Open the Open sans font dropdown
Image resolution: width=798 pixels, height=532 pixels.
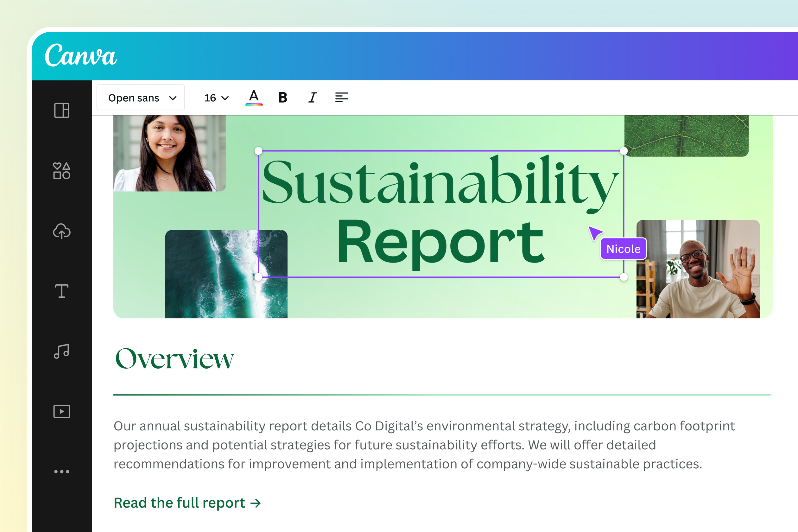coord(141,98)
